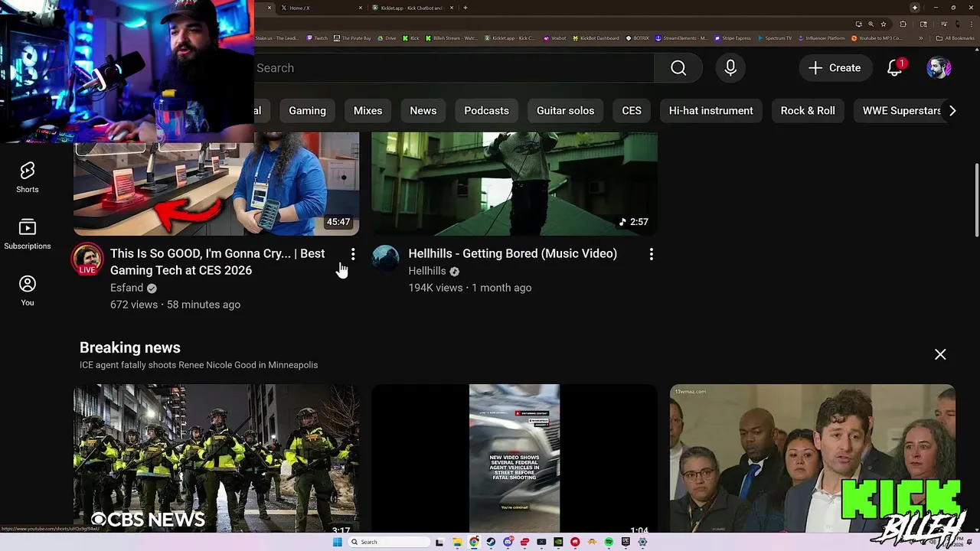Open the Best Gaming Tech at CES 2026 title
This screenshot has width=980, height=551.
pos(217,262)
